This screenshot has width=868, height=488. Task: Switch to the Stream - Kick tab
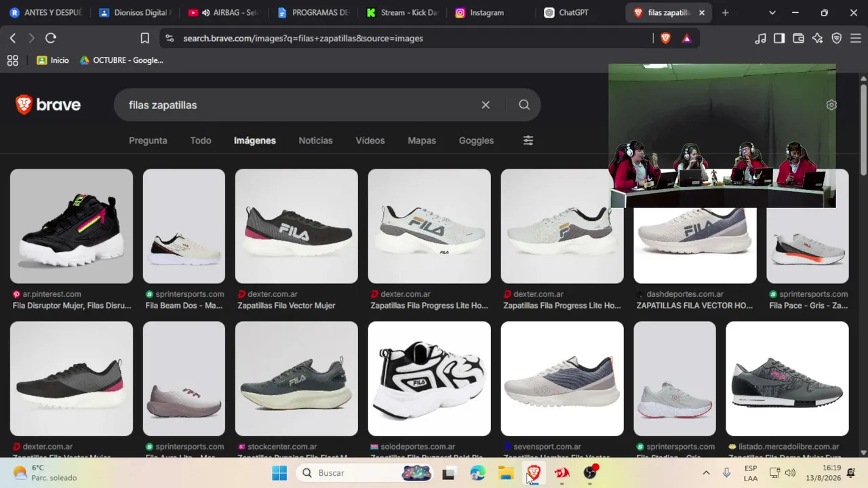(401, 13)
